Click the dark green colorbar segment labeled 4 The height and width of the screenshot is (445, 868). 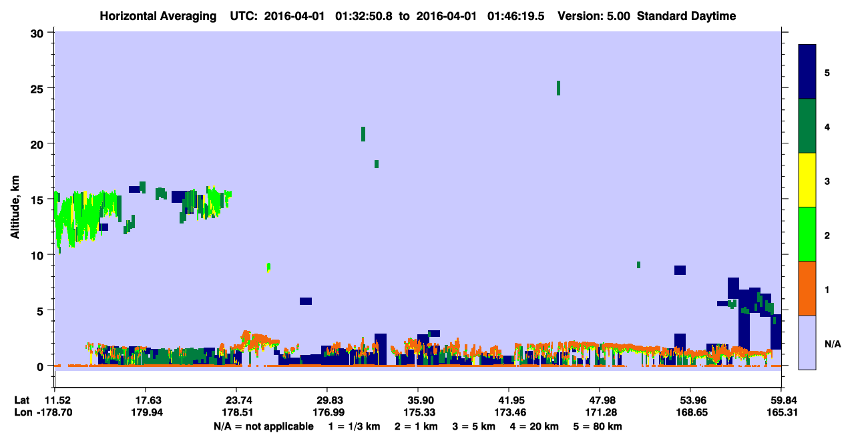click(x=807, y=126)
